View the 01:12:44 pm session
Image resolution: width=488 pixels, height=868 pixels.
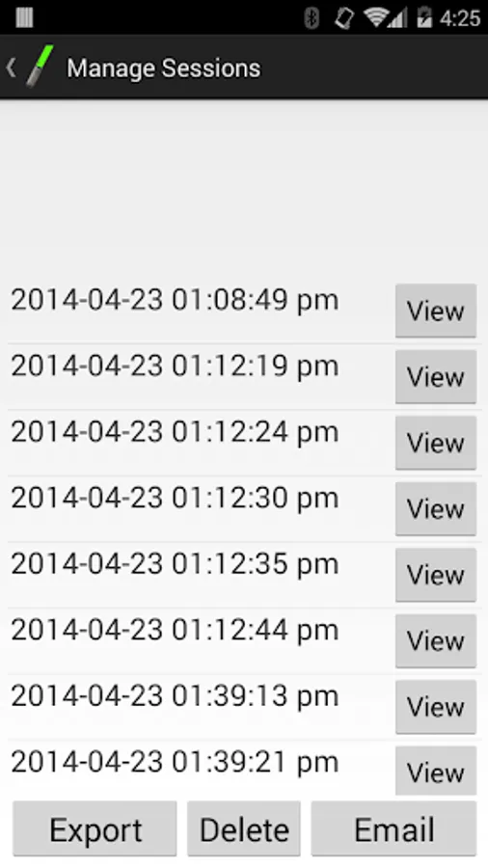[x=435, y=640]
